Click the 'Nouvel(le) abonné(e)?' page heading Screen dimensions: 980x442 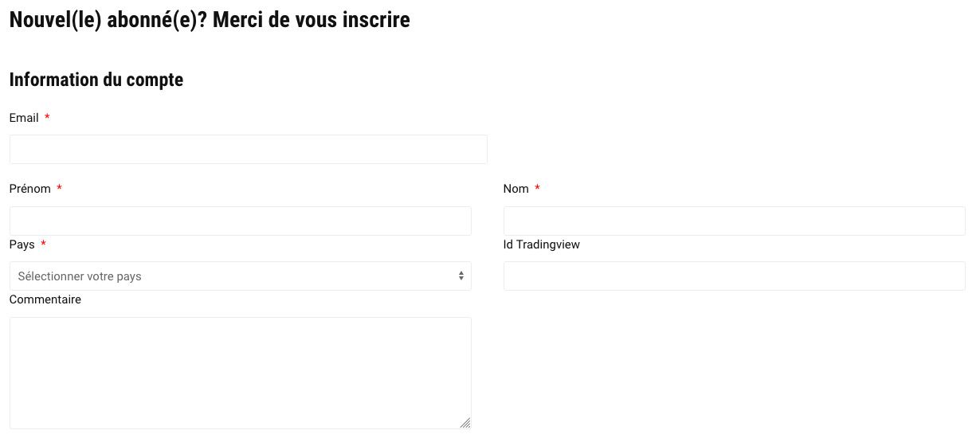pyautogui.click(x=210, y=20)
